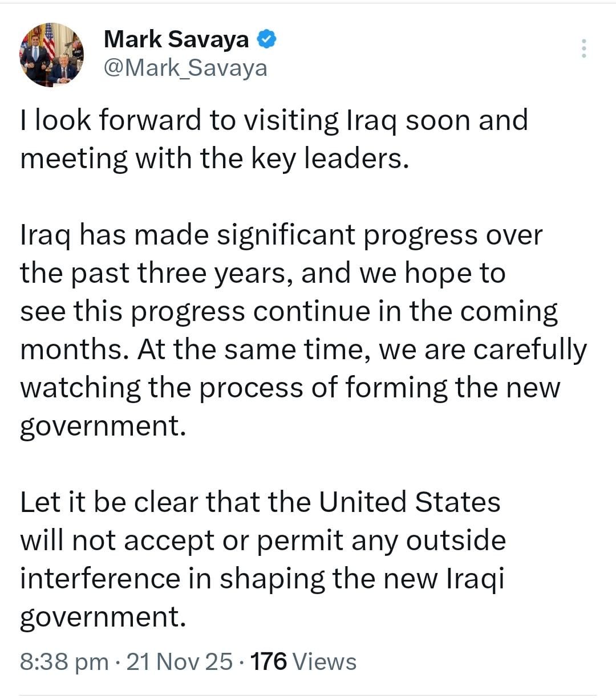Click 'past three years' in the tweet
The height and width of the screenshot is (699, 616).
[x=177, y=273]
